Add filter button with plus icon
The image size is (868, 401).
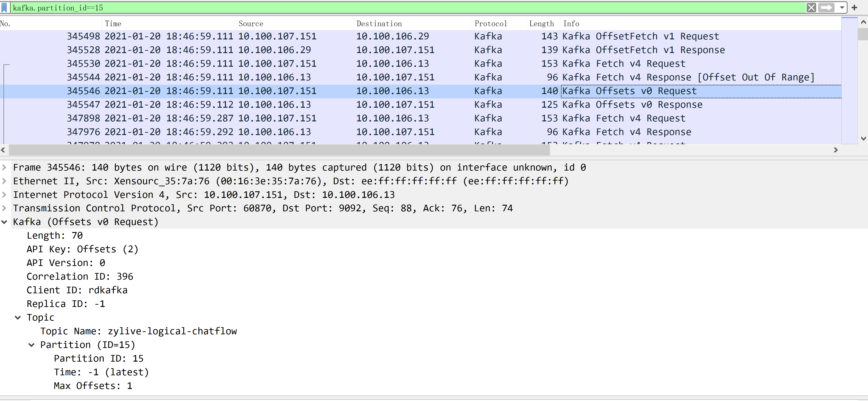click(854, 8)
